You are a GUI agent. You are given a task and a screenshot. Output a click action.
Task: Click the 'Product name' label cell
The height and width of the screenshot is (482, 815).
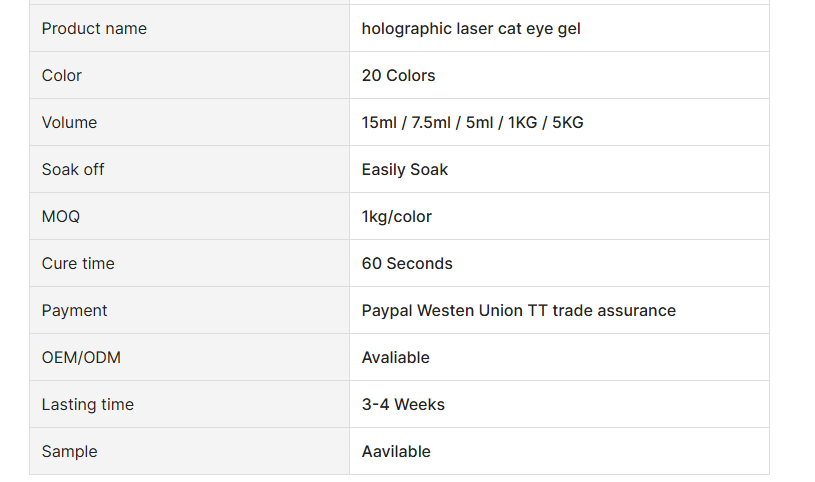[189, 28]
